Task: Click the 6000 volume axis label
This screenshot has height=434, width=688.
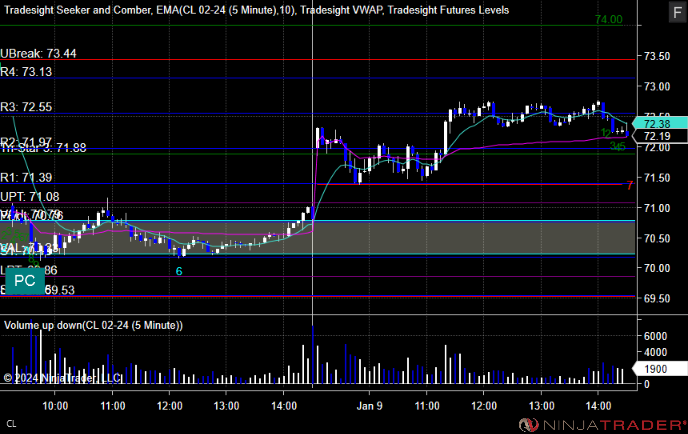Action: click(655, 336)
